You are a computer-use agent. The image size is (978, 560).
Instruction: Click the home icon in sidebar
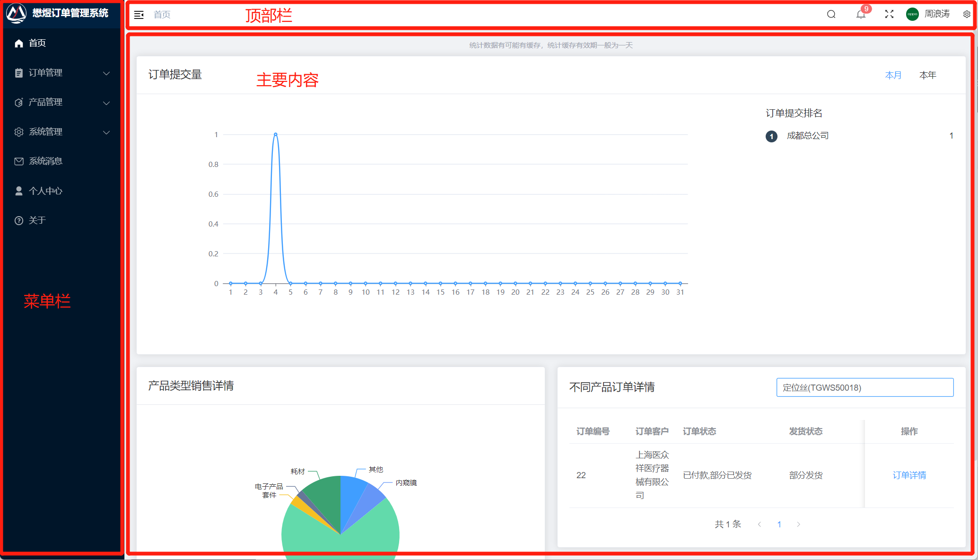click(19, 43)
